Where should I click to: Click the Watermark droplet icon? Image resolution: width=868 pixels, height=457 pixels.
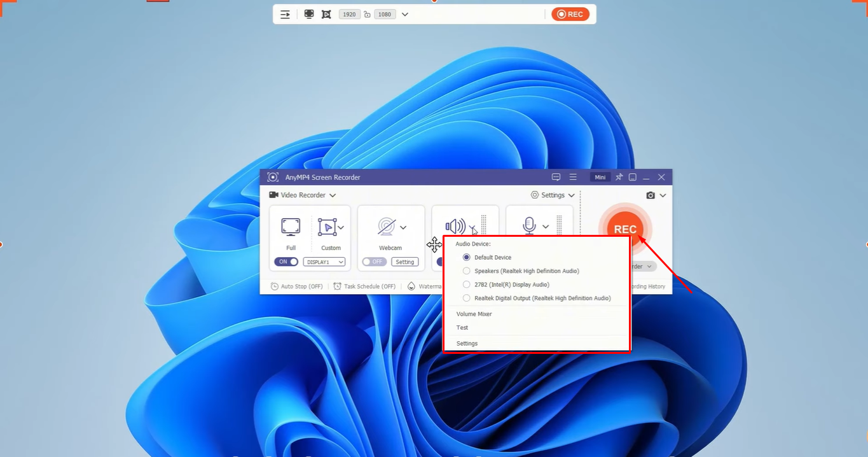[411, 286]
